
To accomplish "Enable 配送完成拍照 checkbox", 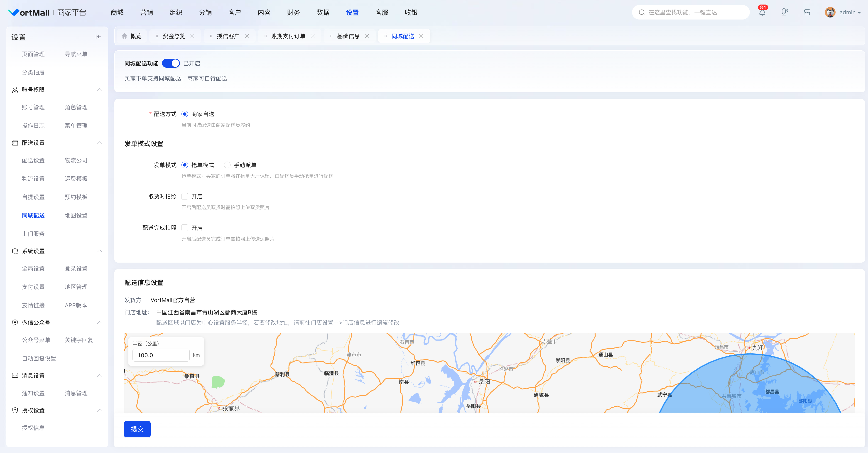I will pos(185,228).
